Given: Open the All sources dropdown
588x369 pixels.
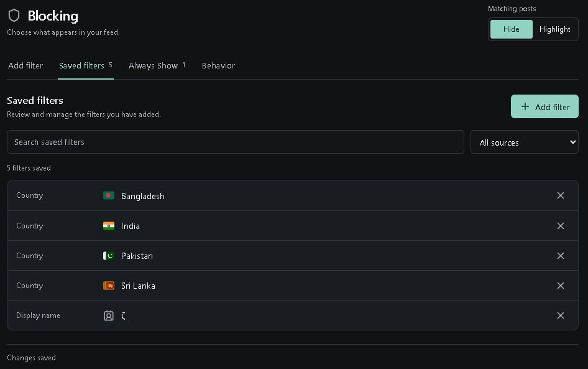Looking at the screenshot, I should [x=524, y=142].
